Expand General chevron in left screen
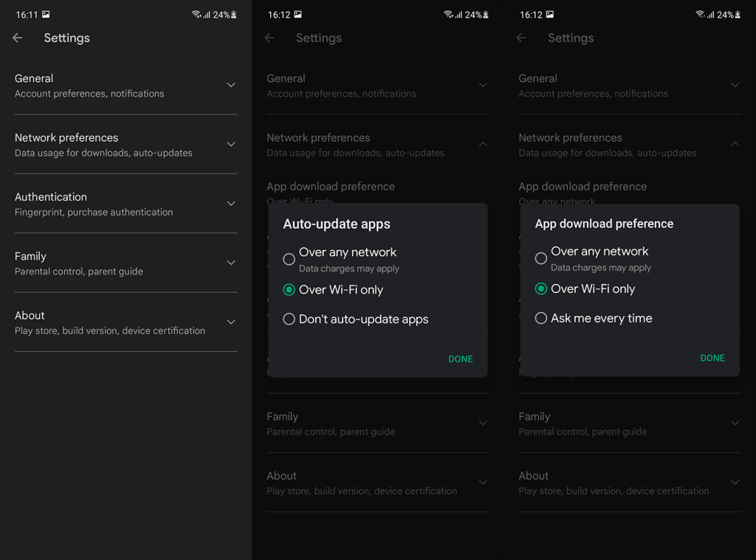The width and height of the screenshot is (756, 560). pos(231,86)
